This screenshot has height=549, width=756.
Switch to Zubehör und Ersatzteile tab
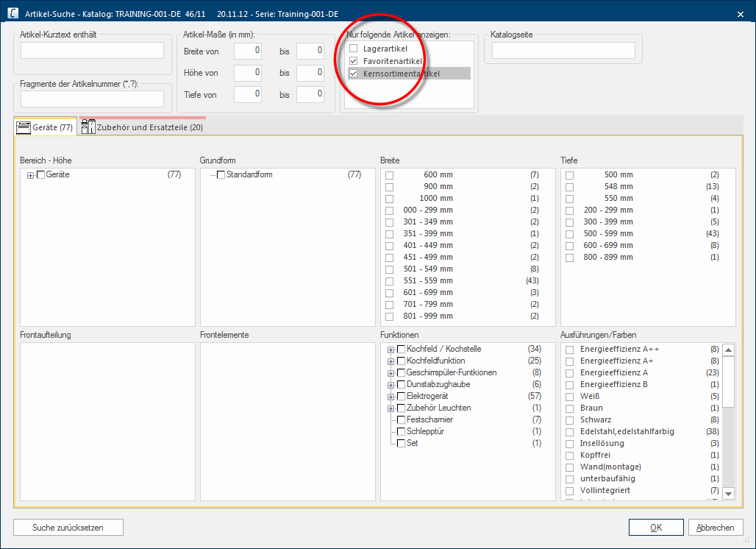click(149, 127)
